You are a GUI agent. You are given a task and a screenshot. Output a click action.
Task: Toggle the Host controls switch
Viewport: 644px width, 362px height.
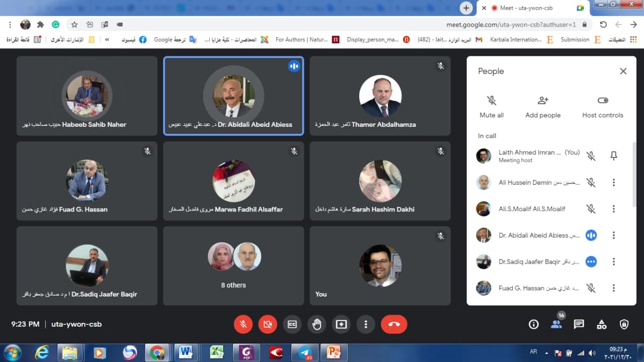click(602, 101)
